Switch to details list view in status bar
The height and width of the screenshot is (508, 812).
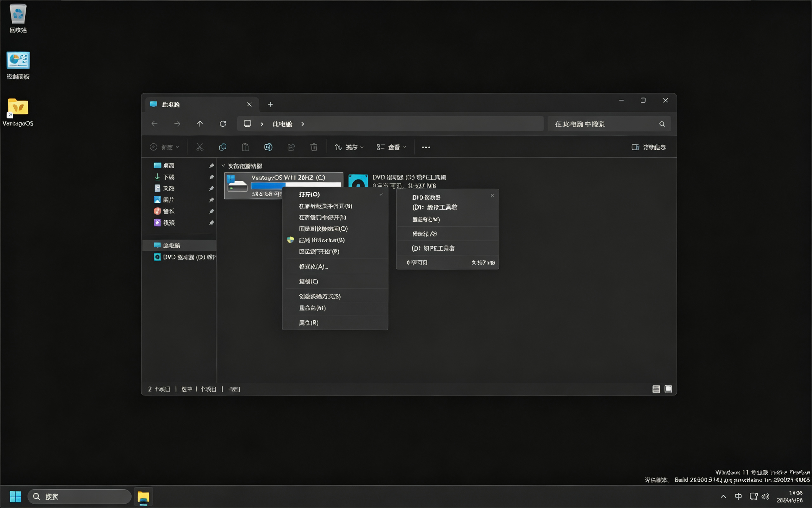(x=656, y=389)
